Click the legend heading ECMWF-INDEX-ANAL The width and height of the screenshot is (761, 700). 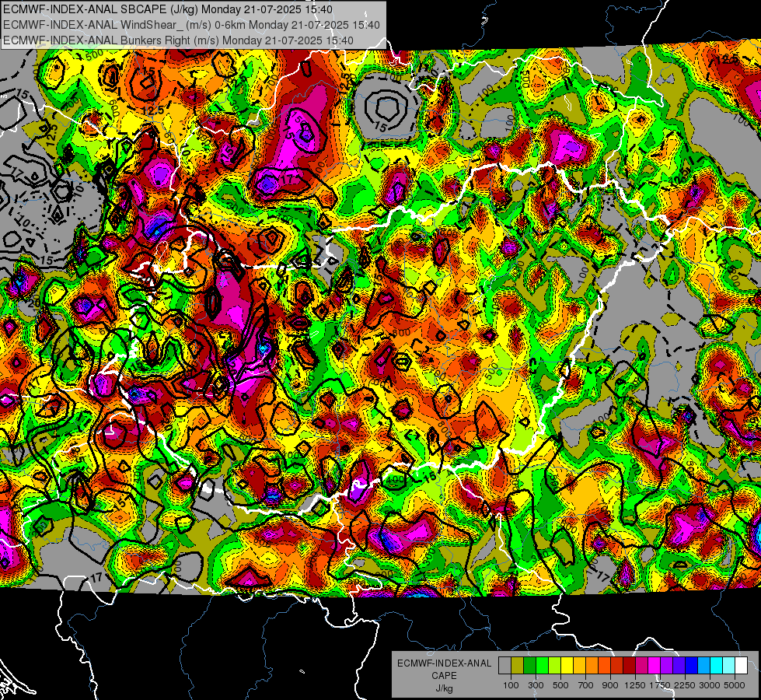pyautogui.click(x=444, y=663)
